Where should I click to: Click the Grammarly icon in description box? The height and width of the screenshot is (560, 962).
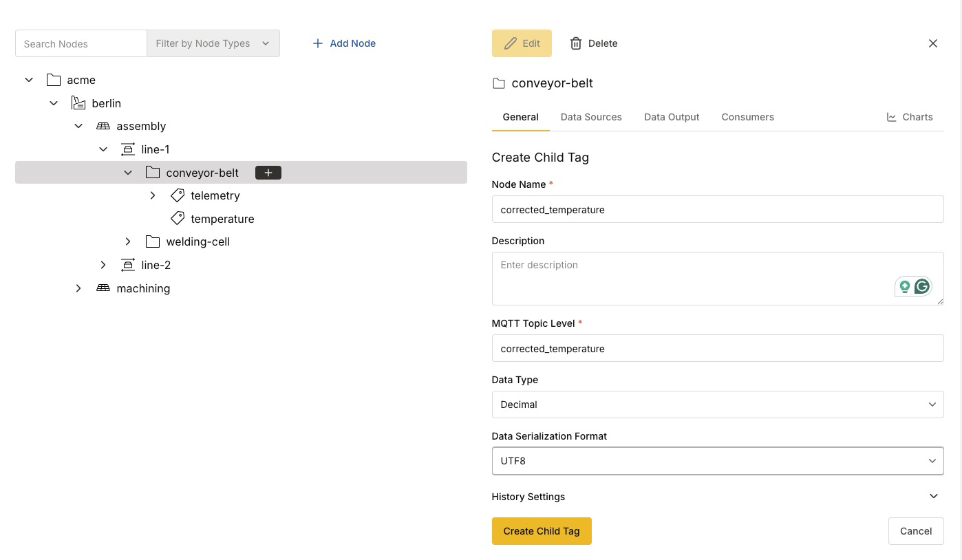922,286
